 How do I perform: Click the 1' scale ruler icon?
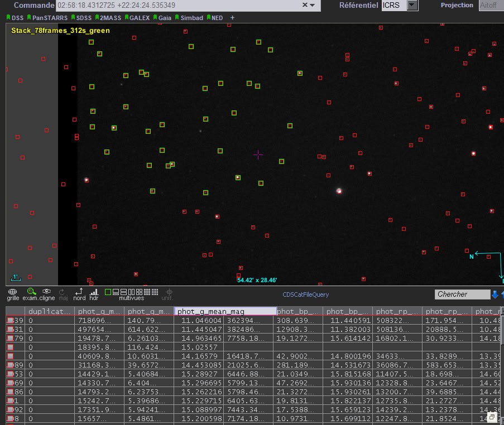click(x=16, y=278)
